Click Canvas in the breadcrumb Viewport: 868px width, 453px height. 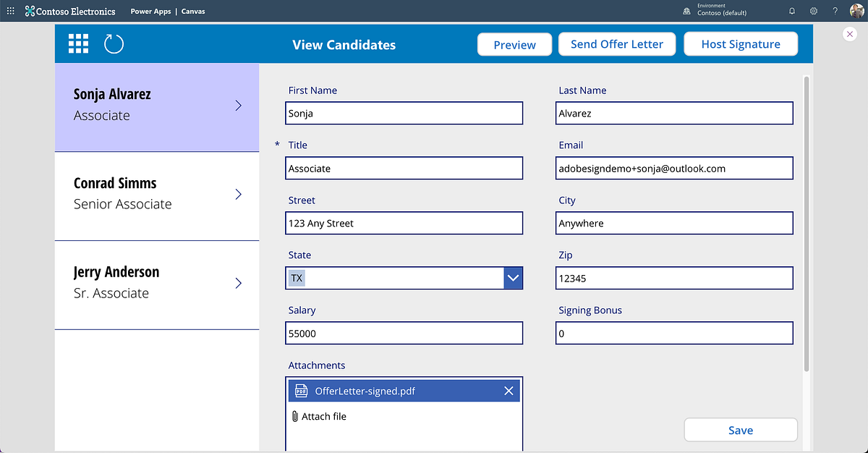pos(193,11)
